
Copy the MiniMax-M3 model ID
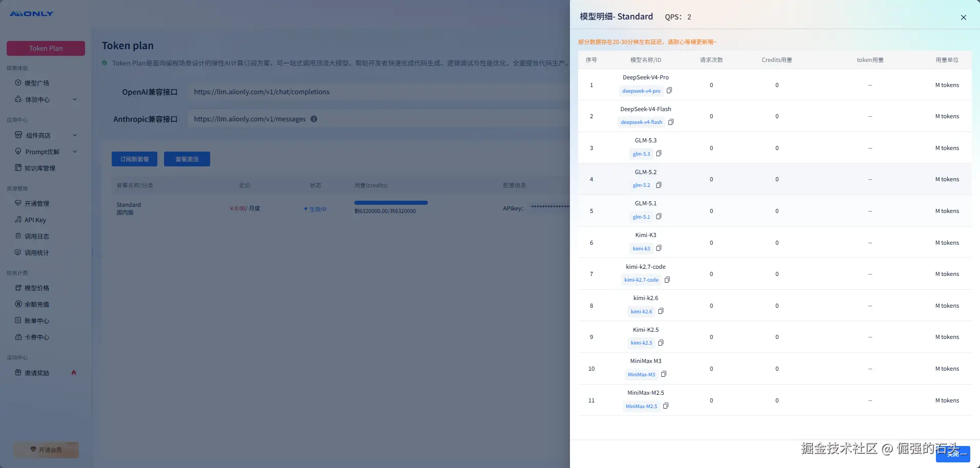(663, 374)
